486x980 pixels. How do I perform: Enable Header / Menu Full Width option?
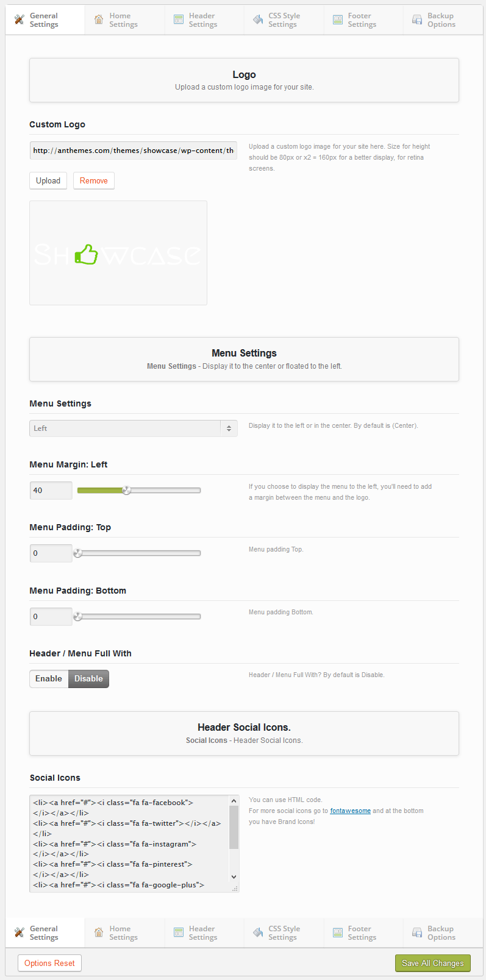click(x=49, y=679)
